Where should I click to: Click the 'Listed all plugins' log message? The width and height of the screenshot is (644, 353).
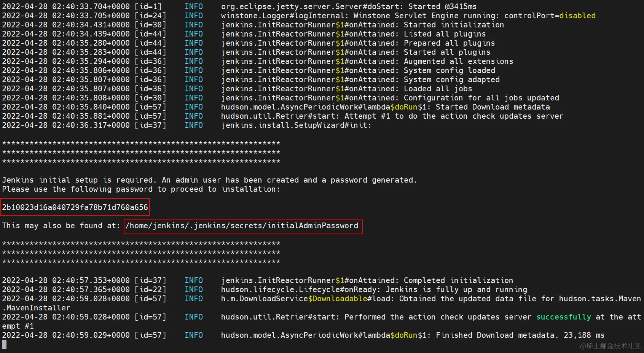coord(445,34)
